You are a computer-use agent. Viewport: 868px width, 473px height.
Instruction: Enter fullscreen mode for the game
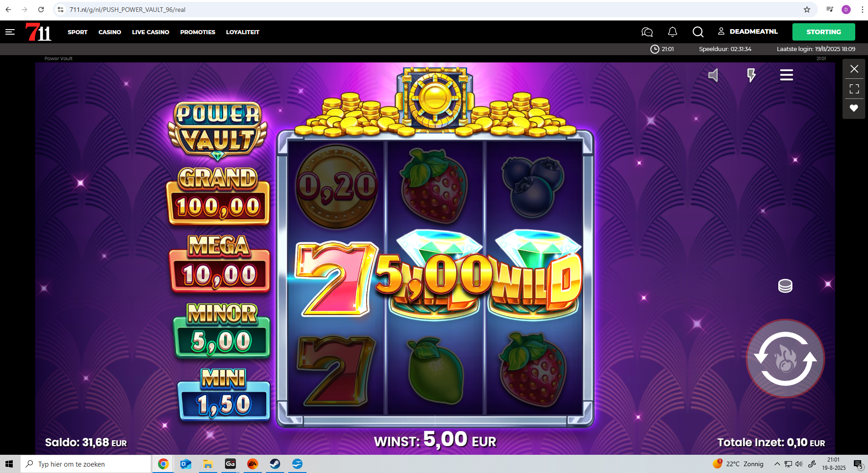pos(854,88)
